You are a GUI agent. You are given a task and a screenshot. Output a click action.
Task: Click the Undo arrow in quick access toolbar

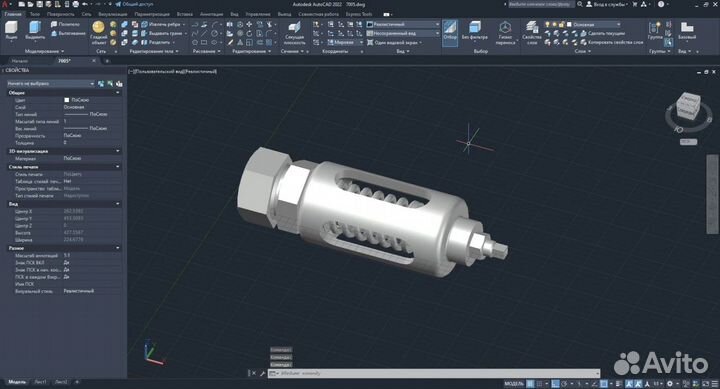(84, 5)
